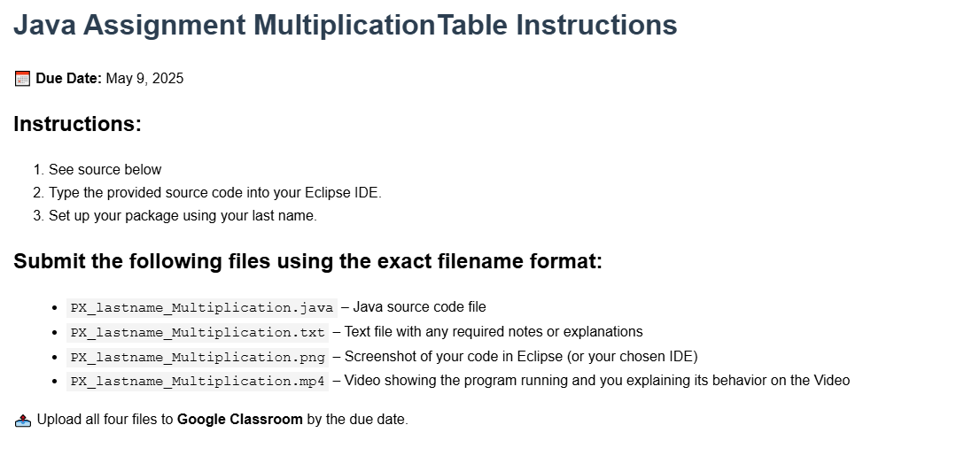
Task: Click the Instructions: heading
Action: point(77,124)
